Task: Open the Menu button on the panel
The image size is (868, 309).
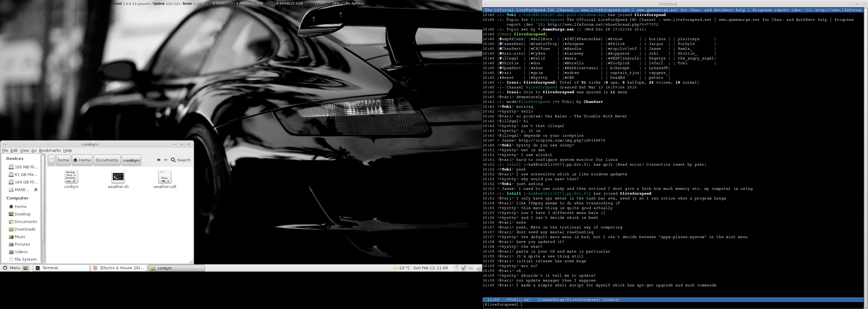Action: (11, 268)
